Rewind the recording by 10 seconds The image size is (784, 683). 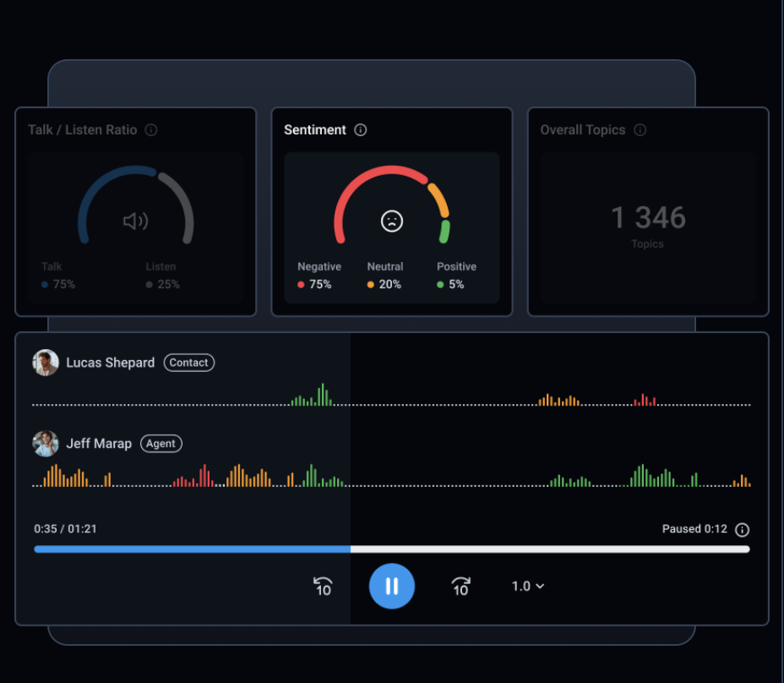(x=322, y=586)
